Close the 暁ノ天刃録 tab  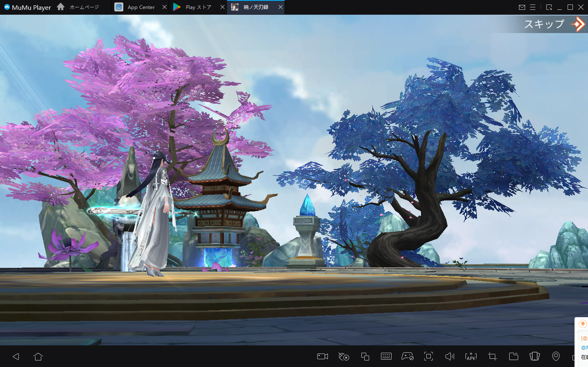[281, 7]
